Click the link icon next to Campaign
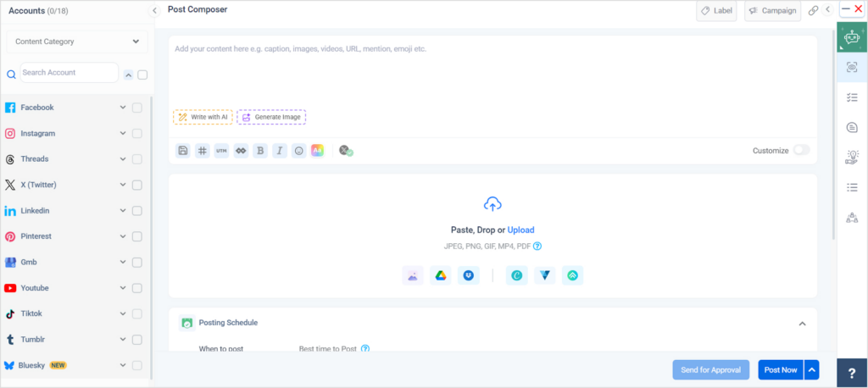The width and height of the screenshot is (868, 388). [813, 10]
